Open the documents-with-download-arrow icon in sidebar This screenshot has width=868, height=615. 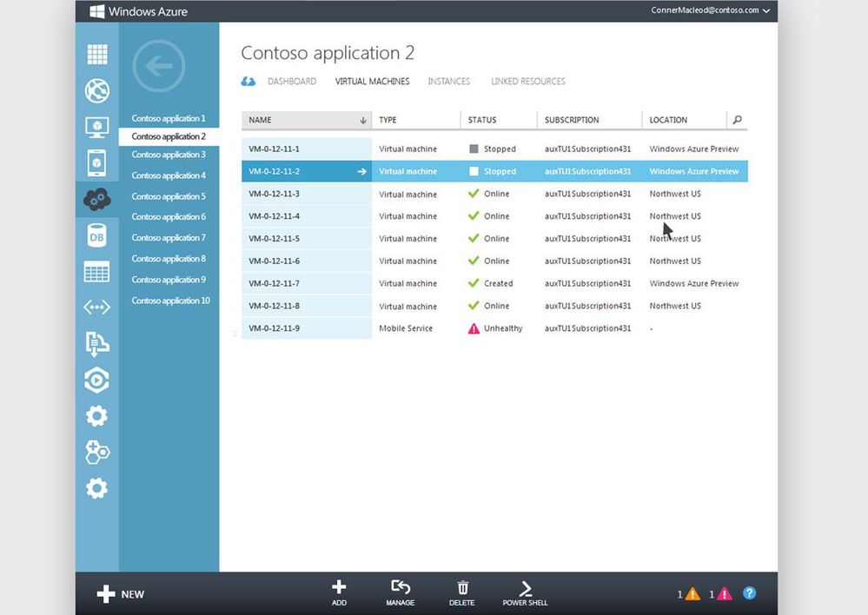96,344
